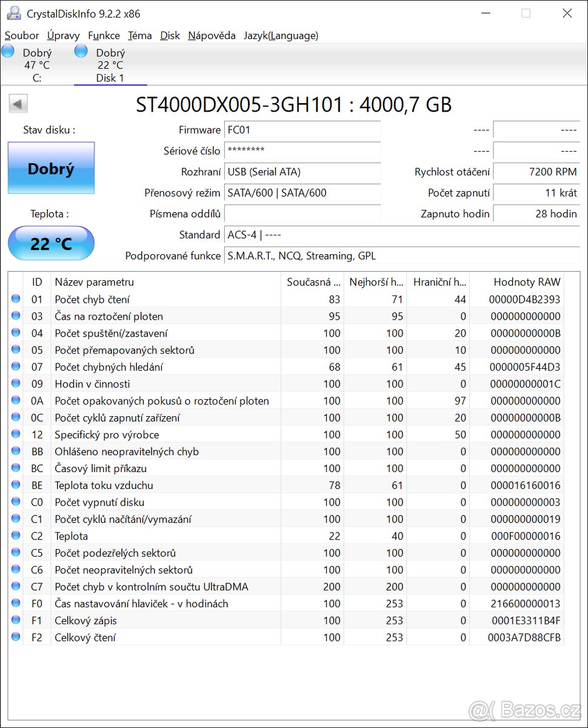Switch to the C: drive tab
Image resolution: width=588 pixels, height=728 pixels.
pyautogui.click(x=38, y=64)
